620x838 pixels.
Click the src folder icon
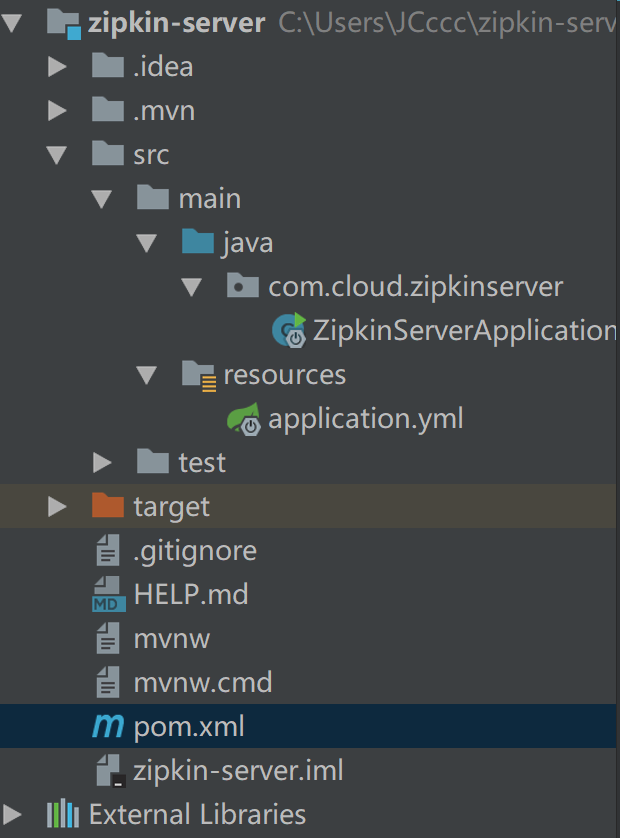click(107, 154)
